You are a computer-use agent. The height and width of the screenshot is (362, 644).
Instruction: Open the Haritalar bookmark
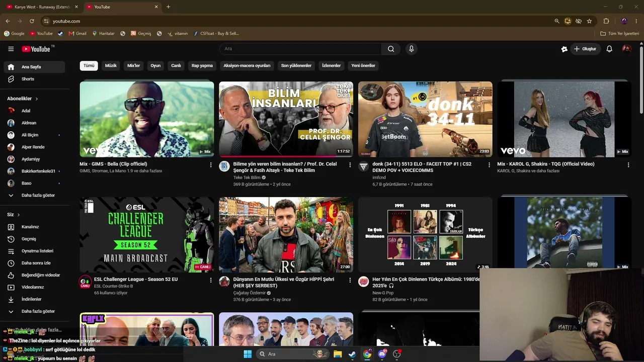pyautogui.click(x=103, y=34)
